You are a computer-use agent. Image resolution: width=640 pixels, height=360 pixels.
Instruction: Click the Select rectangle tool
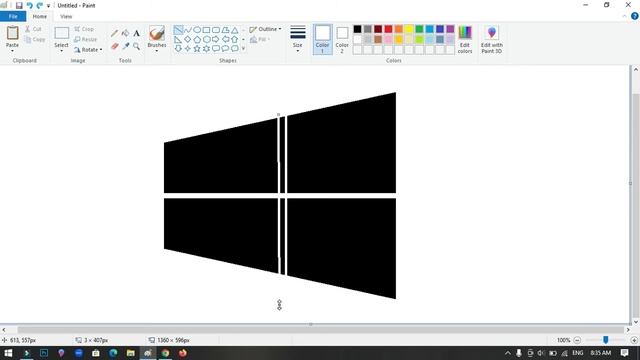click(x=62, y=33)
